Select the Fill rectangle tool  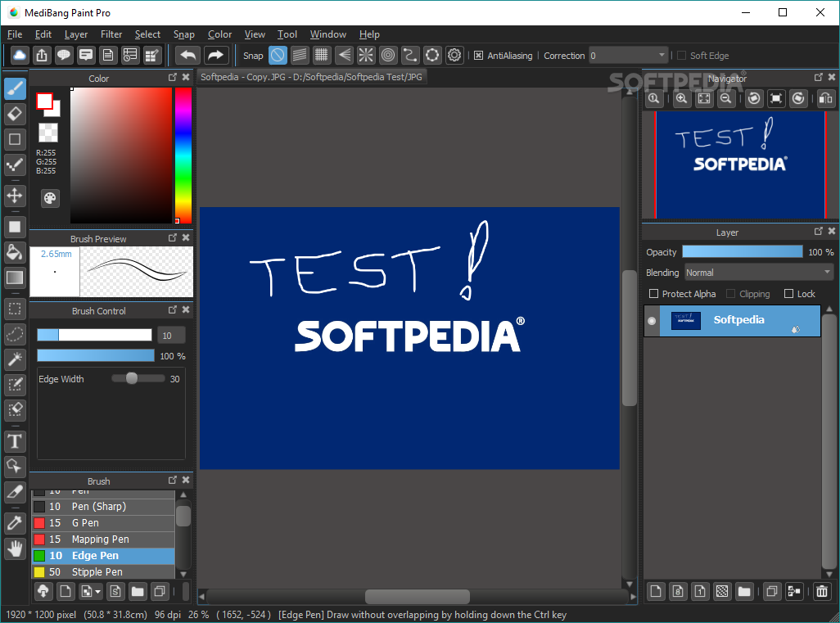click(x=15, y=227)
